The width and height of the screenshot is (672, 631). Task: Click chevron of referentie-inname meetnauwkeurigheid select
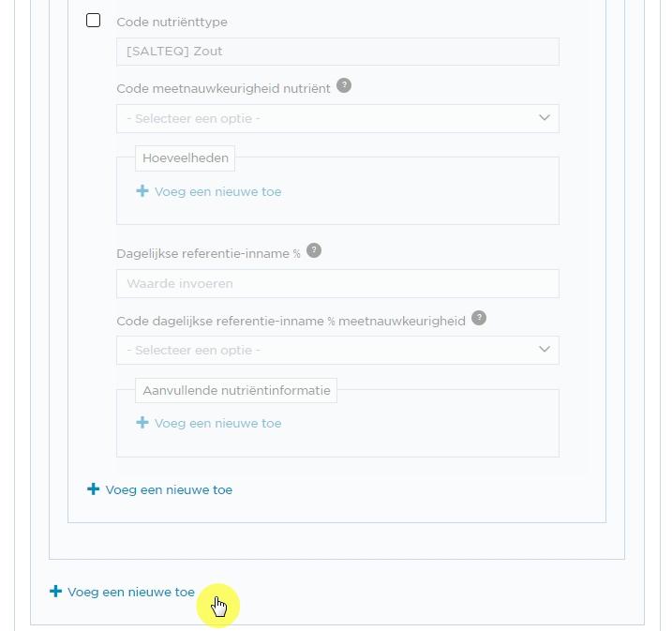pyautogui.click(x=545, y=349)
